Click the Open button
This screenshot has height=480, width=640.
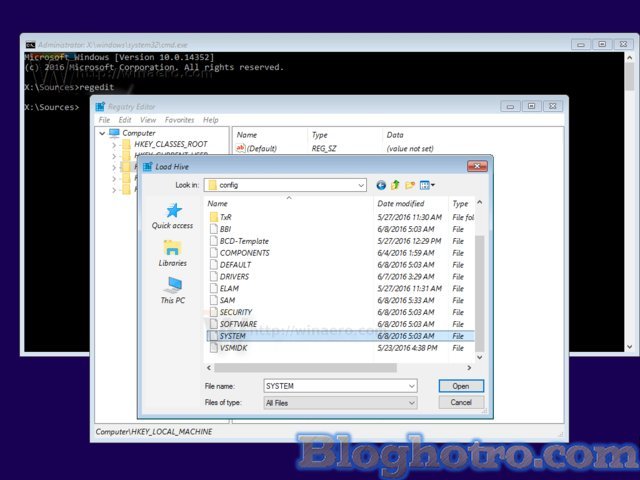point(460,385)
